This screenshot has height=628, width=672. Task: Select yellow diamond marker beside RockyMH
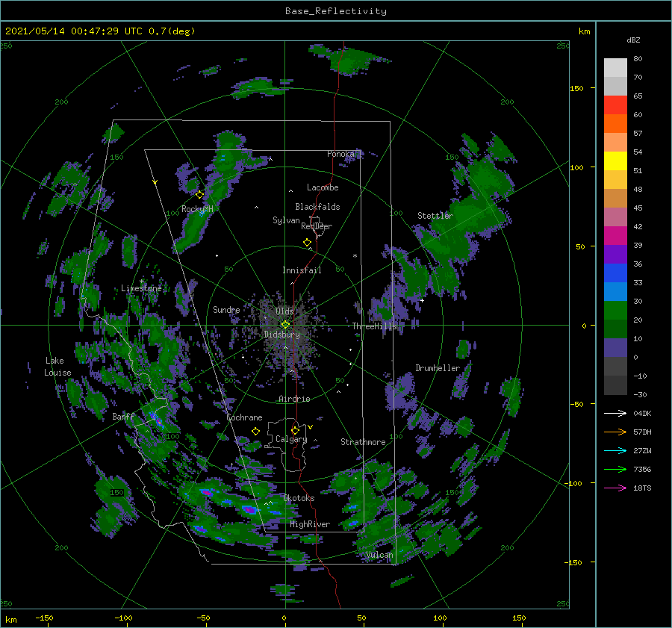point(199,195)
